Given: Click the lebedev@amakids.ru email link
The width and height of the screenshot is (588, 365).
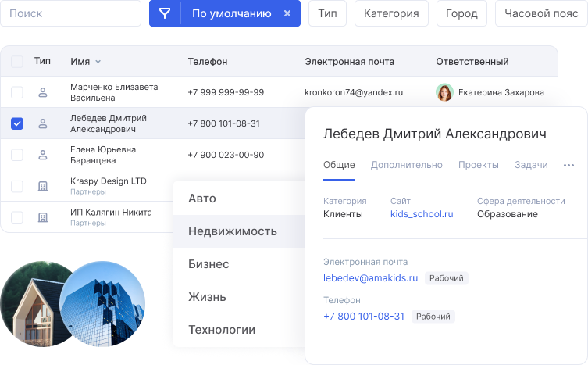Looking at the screenshot, I should click(370, 277).
